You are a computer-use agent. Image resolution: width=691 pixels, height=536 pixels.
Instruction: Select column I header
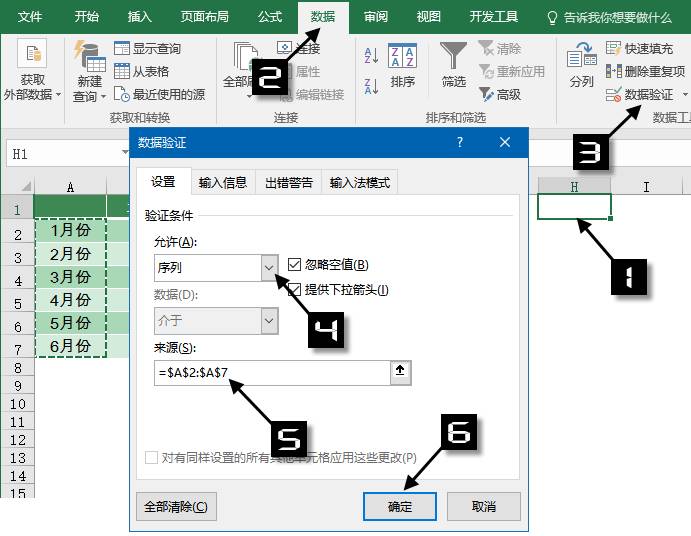tap(646, 186)
